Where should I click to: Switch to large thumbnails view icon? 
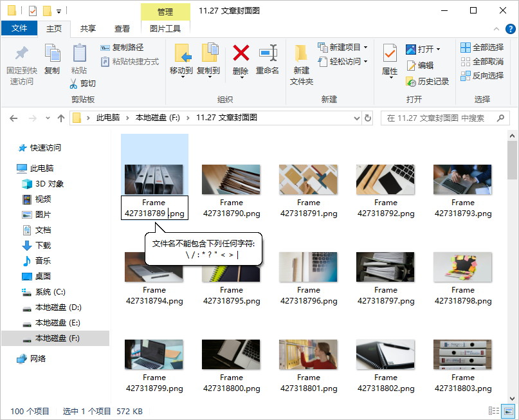(x=509, y=411)
